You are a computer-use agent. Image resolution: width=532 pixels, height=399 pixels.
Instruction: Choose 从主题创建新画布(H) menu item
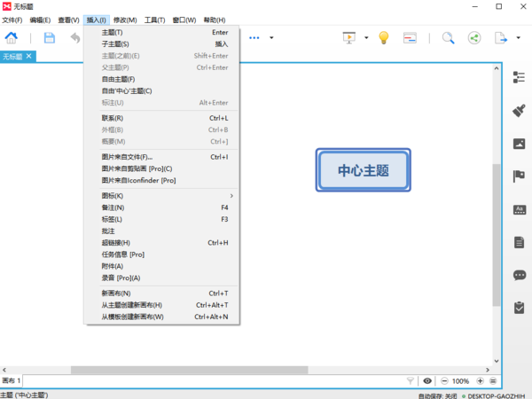coord(161,305)
